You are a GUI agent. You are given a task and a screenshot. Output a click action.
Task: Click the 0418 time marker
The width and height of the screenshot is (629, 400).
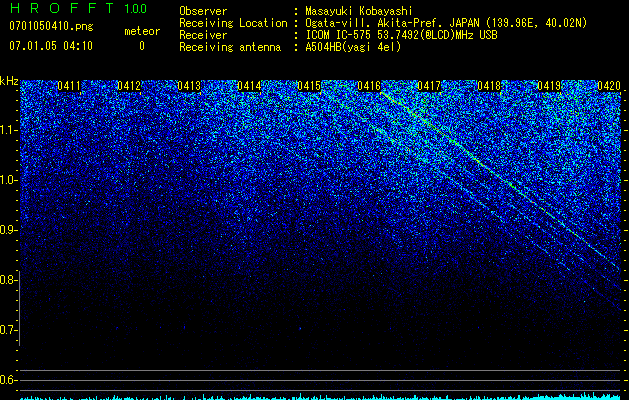point(489,86)
